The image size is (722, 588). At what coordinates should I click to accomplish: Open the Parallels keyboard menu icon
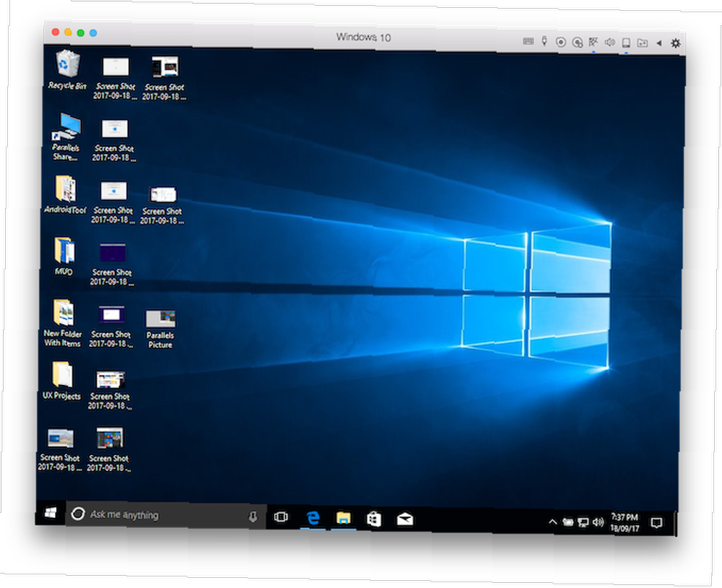(x=529, y=41)
